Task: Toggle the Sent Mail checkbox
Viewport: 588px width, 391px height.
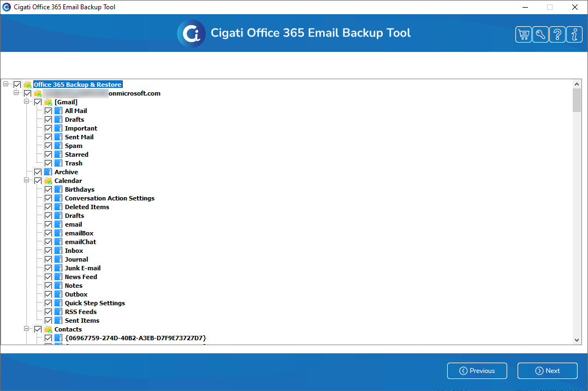Action: pyautogui.click(x=49, y=137)
